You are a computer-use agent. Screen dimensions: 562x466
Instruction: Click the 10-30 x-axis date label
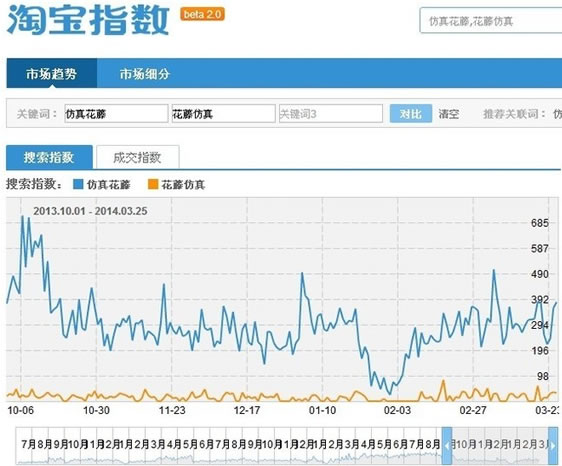tap(96, 410)
